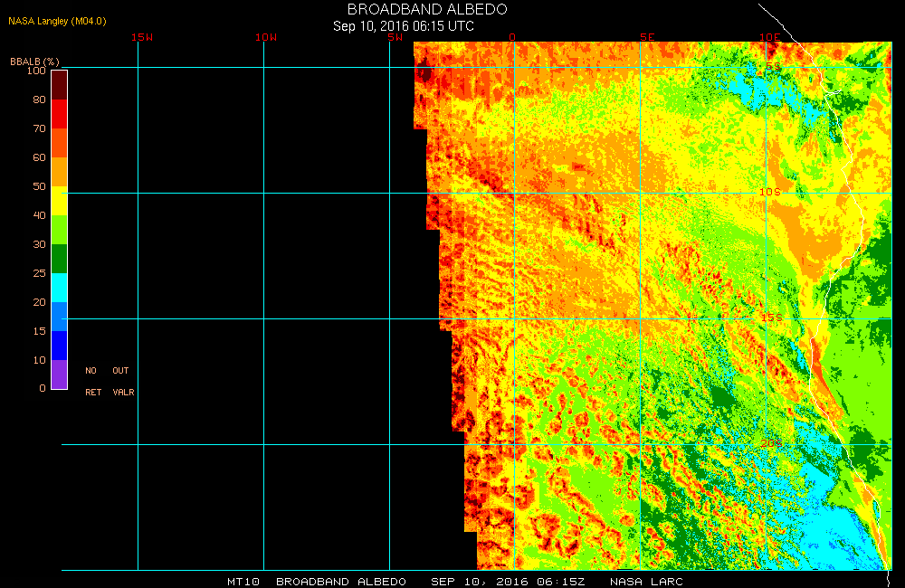Image resolution: width=905 pixels, height=588 pixels.
Task: Click the dark blue 10-15% legend swatch
Action: 60,345
